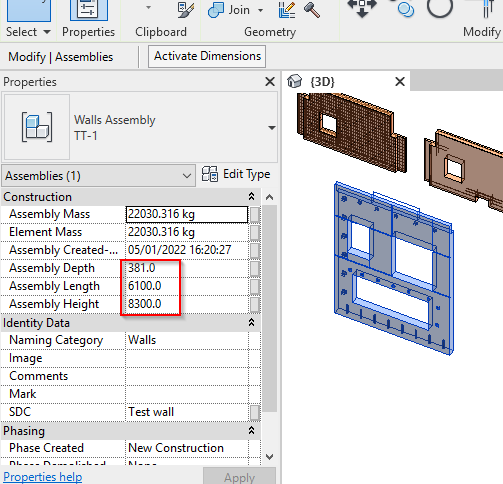Close the {3D} view tab
Viewport: 503px width, 484px height.
click(400, 82)
